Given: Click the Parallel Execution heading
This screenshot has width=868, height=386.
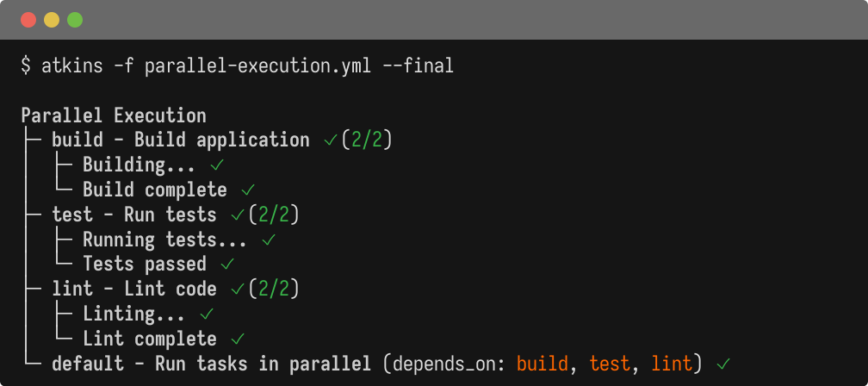Looking at the screenshot, I should coord(114,115).
